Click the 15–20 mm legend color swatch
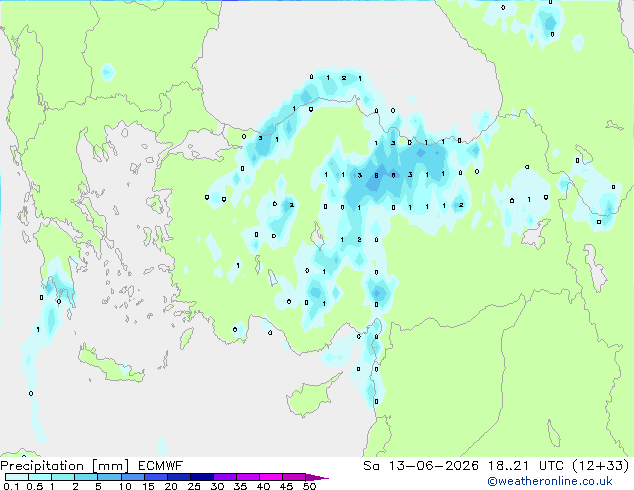634x490 pixels. pyautogui.click(x=156, y=477)
